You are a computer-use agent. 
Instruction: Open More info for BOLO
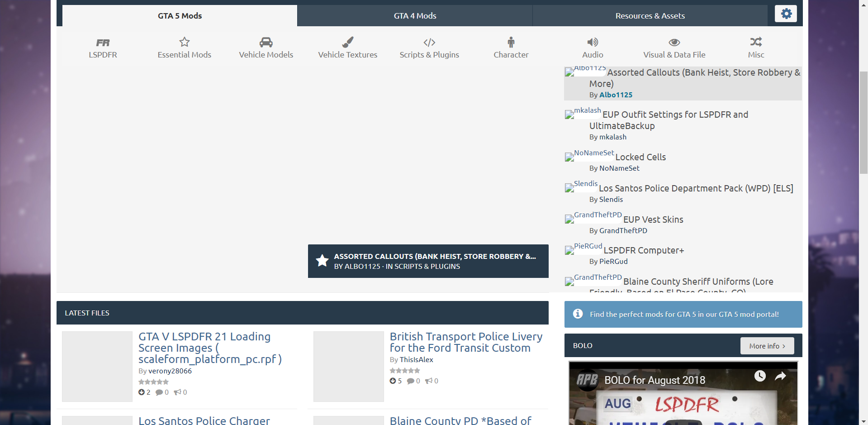click(x=767, y=346)
